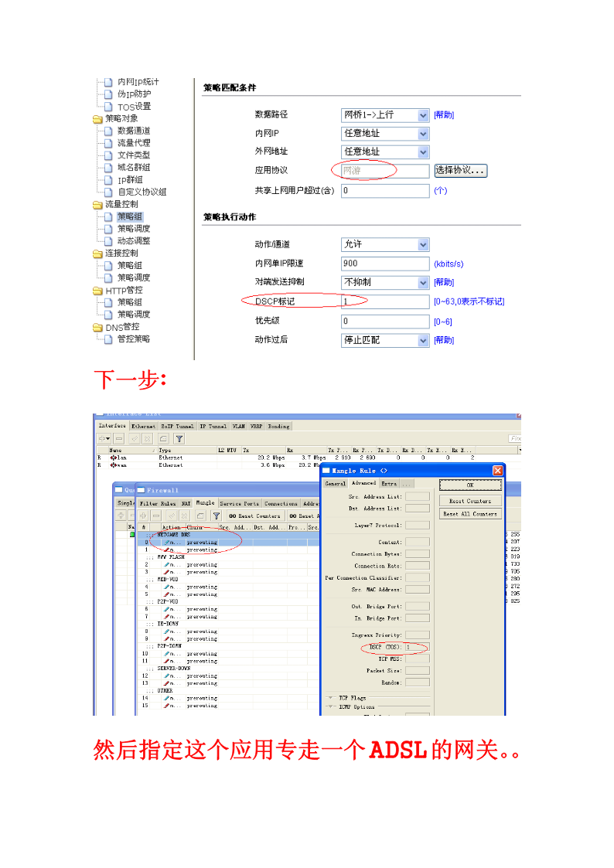
Task: Click the DSCP标记 input field
Action: coord(384,301)
